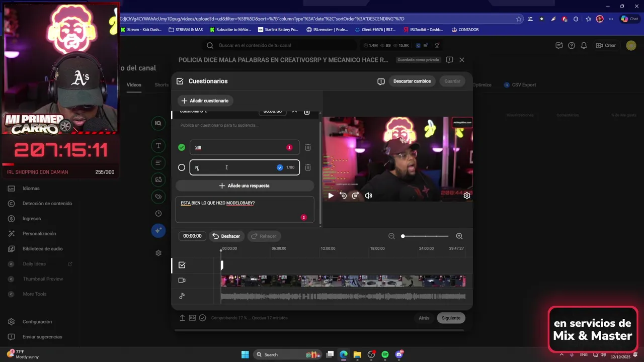Open the CONTADOR bookmark
The width and height of the screenshot is (644, 362).
click(465, 30)
